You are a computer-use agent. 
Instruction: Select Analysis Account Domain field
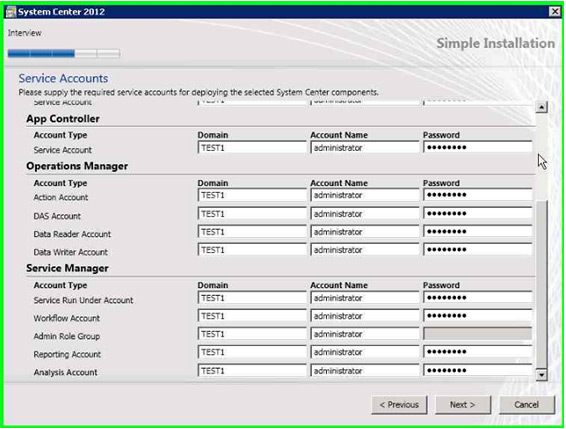[x=252, y=371]
